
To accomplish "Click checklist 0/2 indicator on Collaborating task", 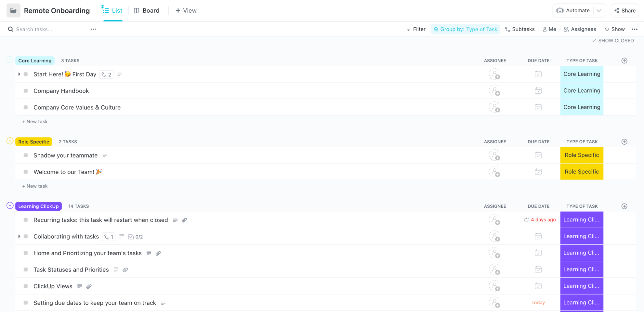I will [x=136, y=237].
